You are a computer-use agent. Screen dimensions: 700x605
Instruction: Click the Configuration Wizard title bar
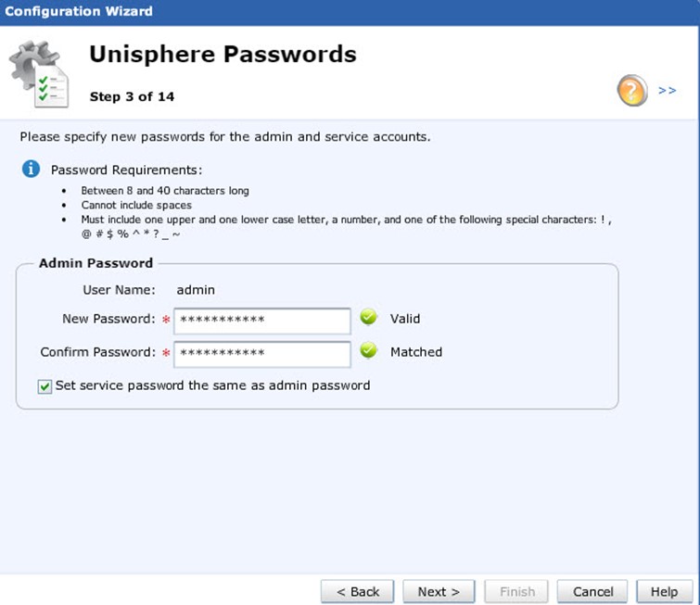point(350,12)
